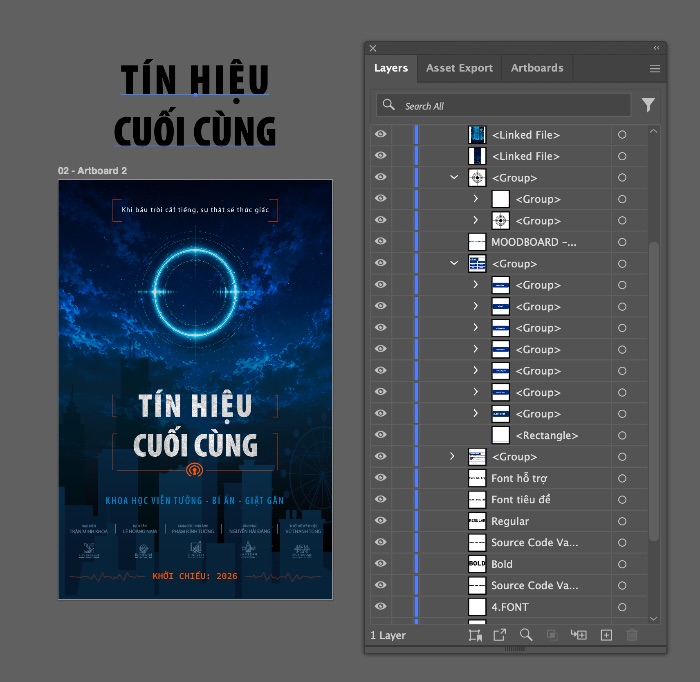
Task: Click the Export artboard frame icon in footer
Action: (x=475, y=635)
